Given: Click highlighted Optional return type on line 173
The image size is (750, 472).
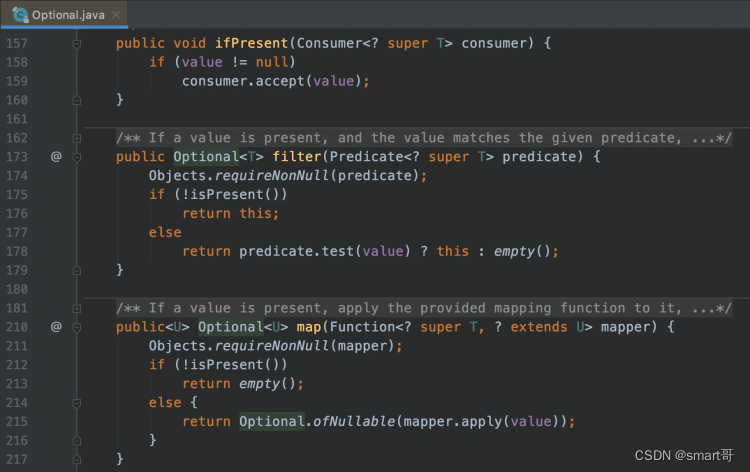Looking at the screenshot, I should (206, 156).
